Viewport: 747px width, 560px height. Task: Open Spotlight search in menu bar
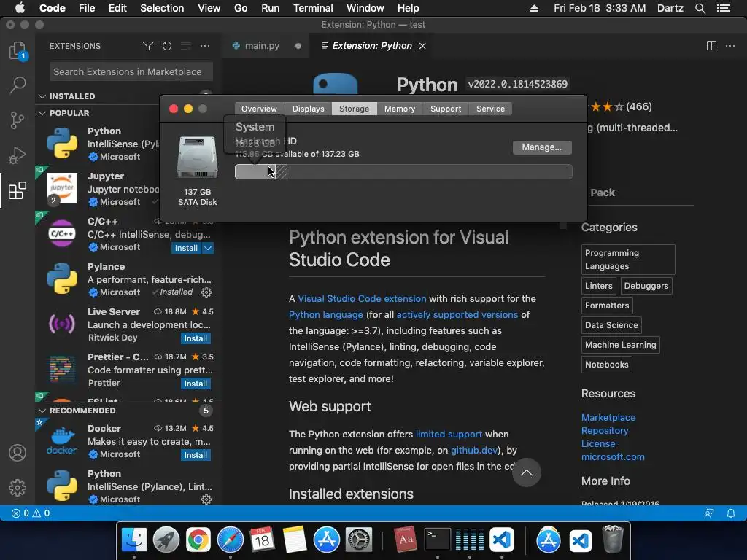(x=700, y=8)
